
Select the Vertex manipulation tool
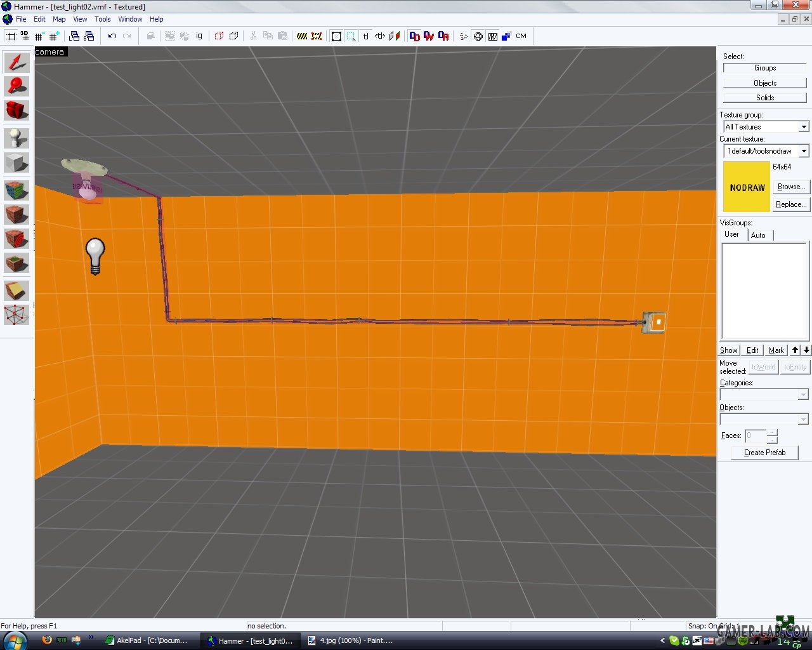pyautogui.click(x=16, y=314)
